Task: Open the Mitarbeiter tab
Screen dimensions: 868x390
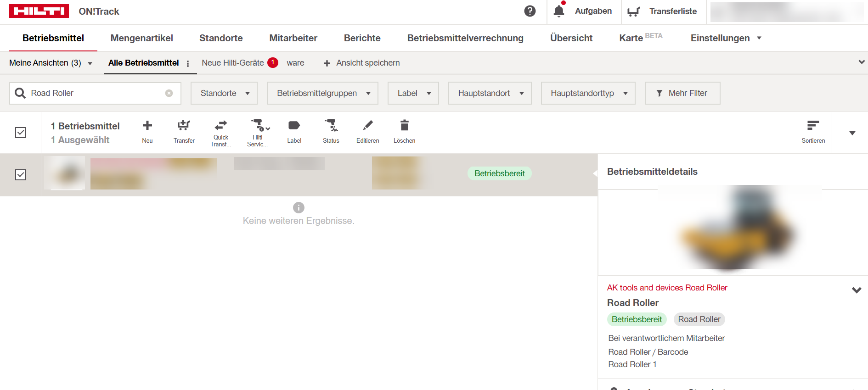Action: 293,38
